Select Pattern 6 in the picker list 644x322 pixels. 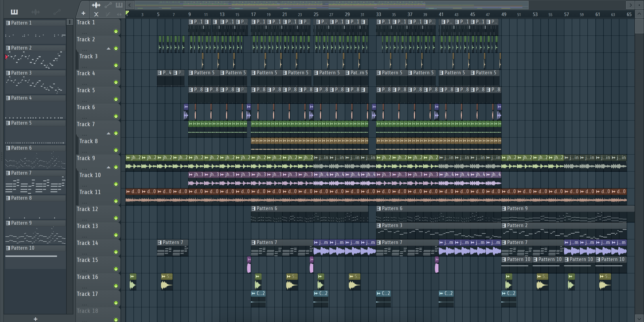[x=21, y=148]
